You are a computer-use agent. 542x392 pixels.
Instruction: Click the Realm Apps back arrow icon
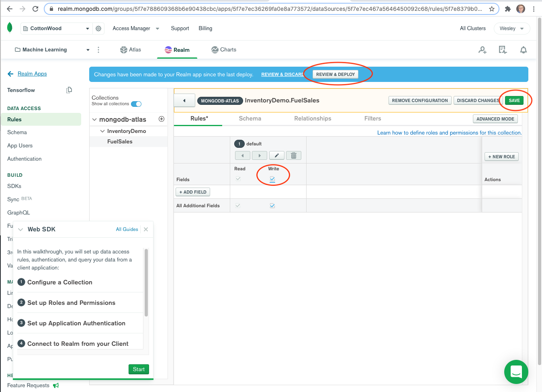(x=10, y=74)
